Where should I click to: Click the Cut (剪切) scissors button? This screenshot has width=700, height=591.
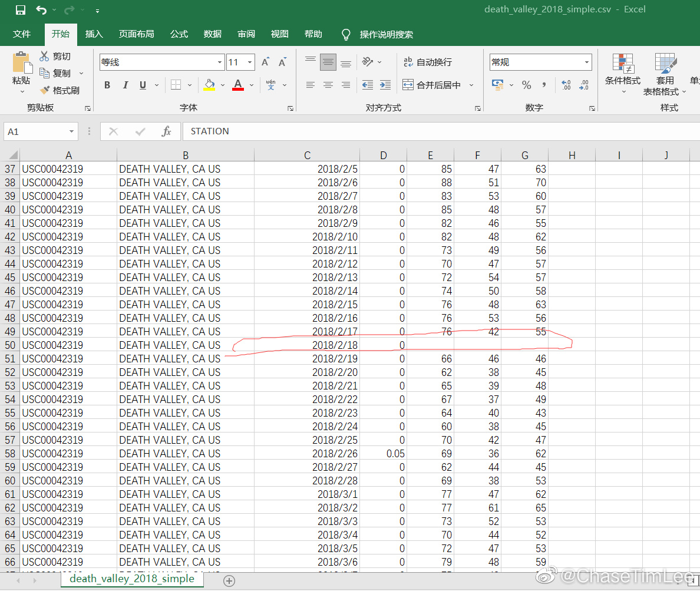point(55,56)
